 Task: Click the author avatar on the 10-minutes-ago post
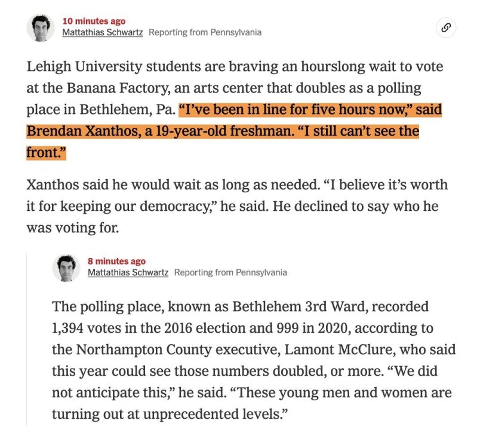point(41,27)
